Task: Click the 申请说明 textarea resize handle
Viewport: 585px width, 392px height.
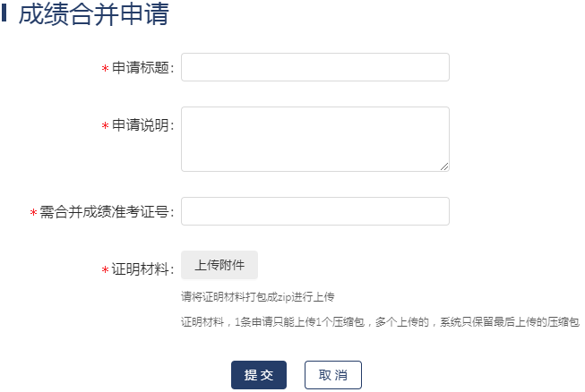Action: (444, 166)
